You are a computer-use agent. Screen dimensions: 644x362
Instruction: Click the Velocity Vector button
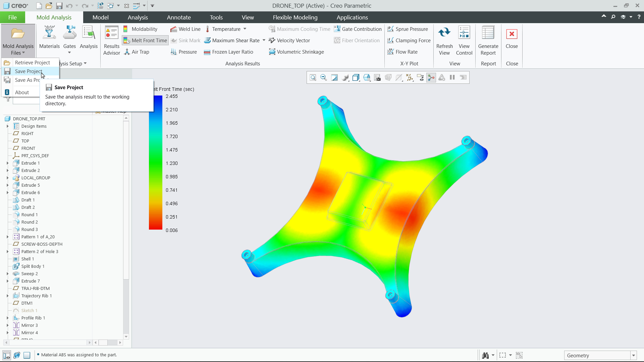289,41
